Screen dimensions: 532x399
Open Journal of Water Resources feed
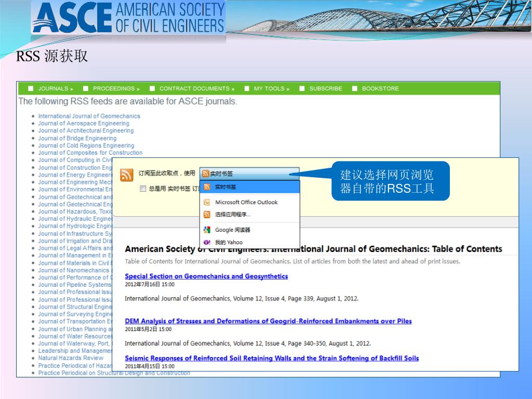pyautogui.click(x=75, y=336)
